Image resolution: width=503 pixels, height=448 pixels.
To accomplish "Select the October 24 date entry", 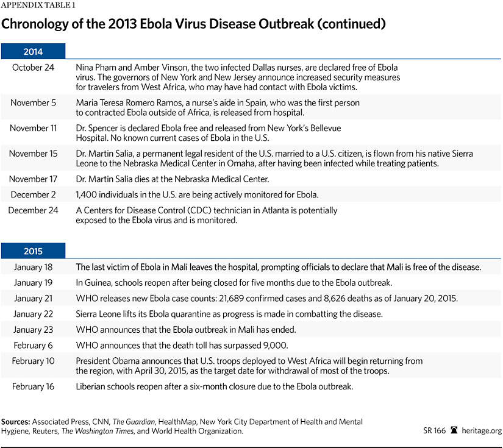I will [x=33, y=68].
